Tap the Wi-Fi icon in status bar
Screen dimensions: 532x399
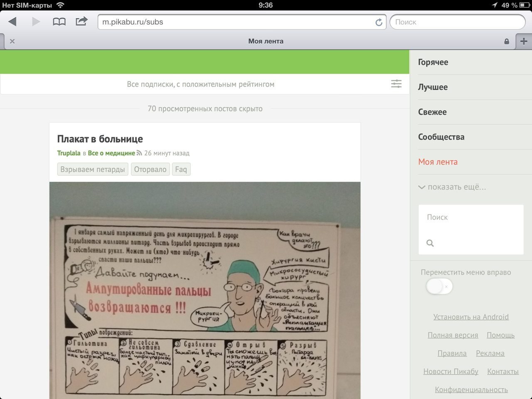click(x=61, y=5)
